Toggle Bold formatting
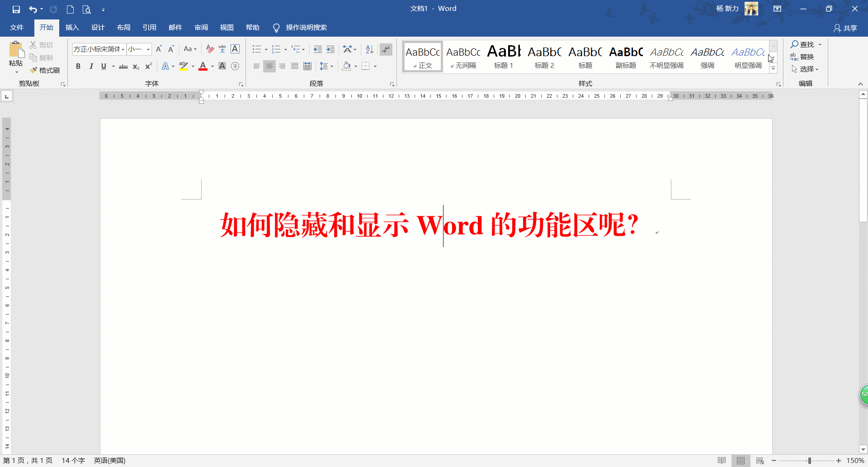Screen dimensions: 868x467 pyautogui.click(x=78, y=66)
